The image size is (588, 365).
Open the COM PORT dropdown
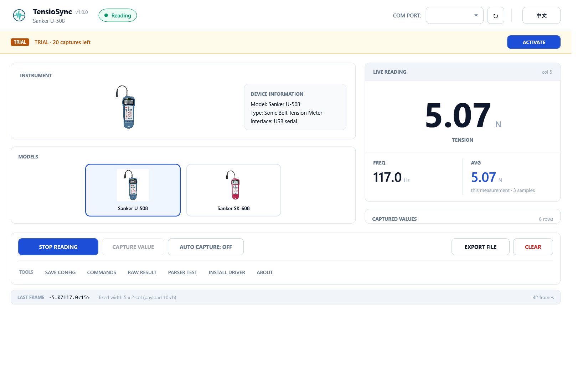coord(454,15)
